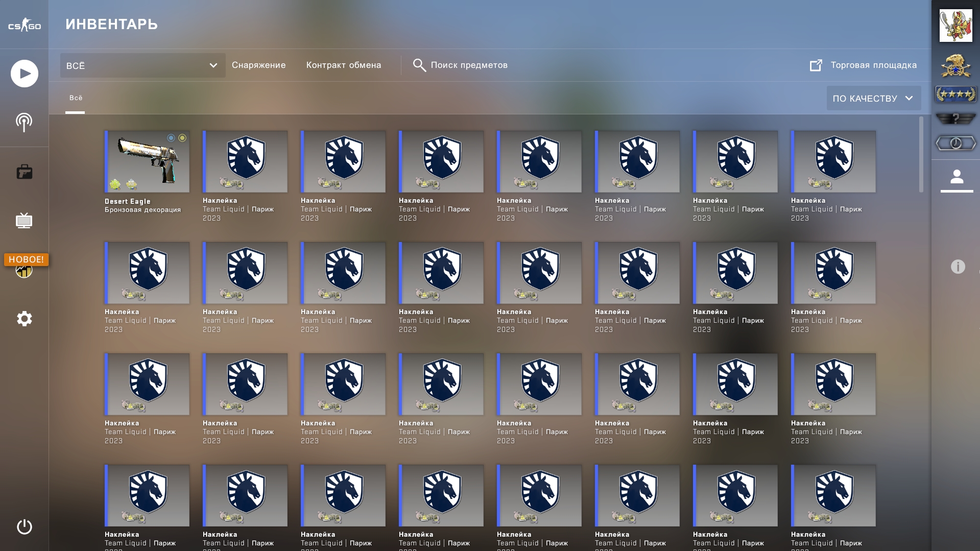Expand the ВСЁ category dropdown

click(x=142, y=65)
